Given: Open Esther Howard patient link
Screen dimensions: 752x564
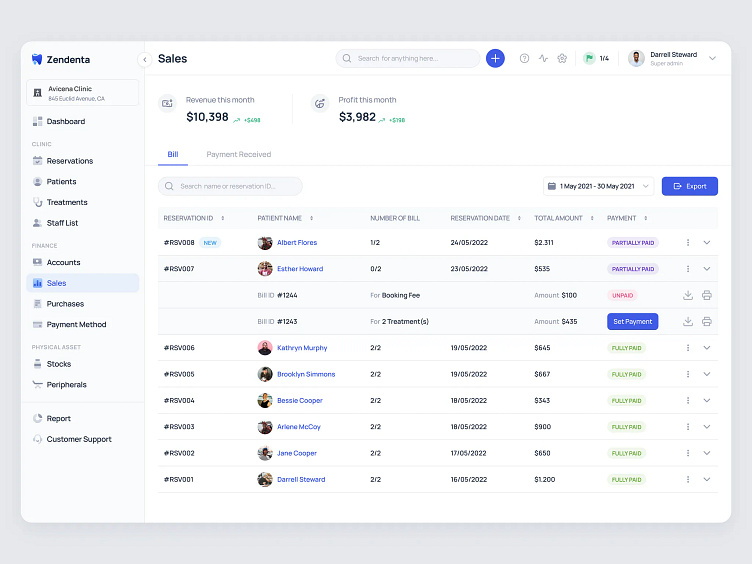Looking at the screenshot, I should [300, 269].
